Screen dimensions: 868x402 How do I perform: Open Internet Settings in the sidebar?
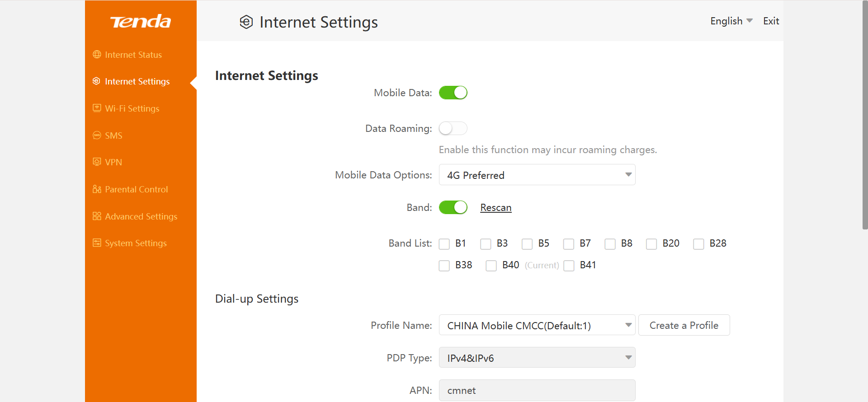[x=137, y=81]
